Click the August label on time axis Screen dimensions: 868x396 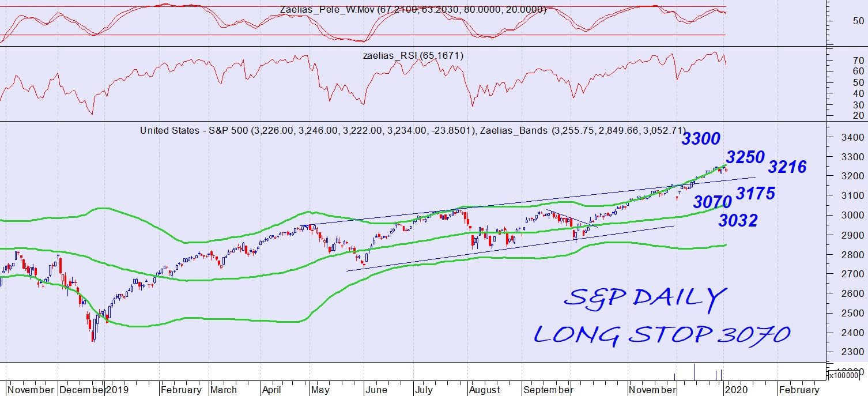tap(484, 390)
